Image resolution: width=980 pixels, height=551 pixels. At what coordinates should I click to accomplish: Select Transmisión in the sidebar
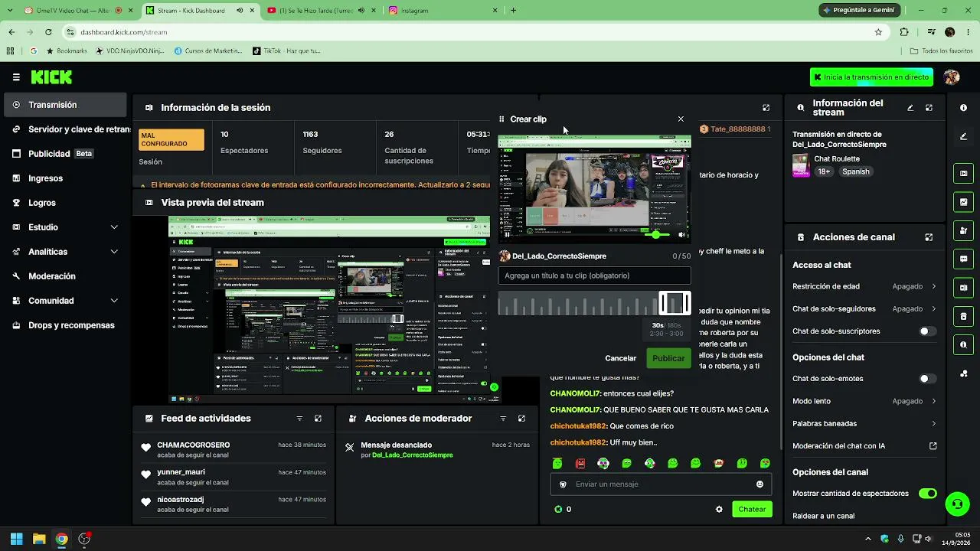66,105
